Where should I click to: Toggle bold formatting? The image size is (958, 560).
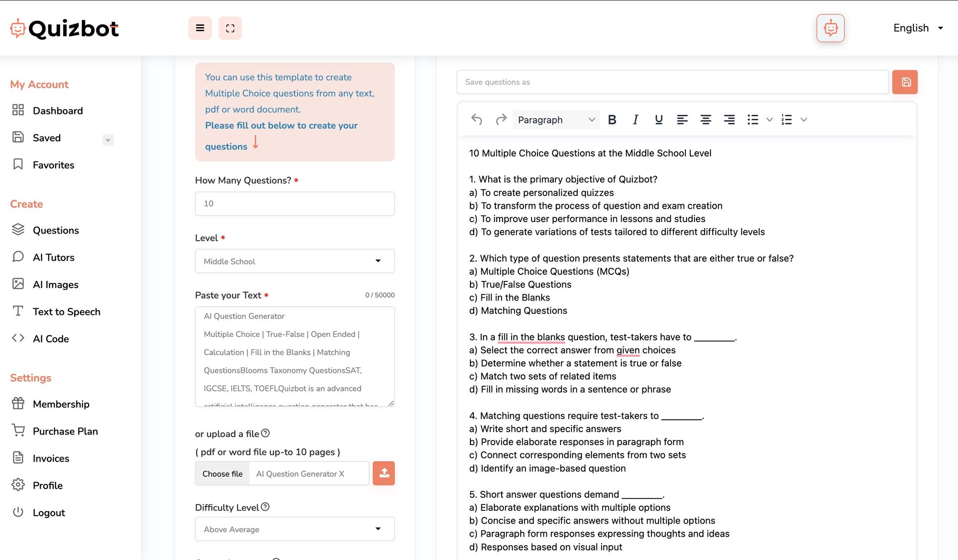(x=612, y=120)
